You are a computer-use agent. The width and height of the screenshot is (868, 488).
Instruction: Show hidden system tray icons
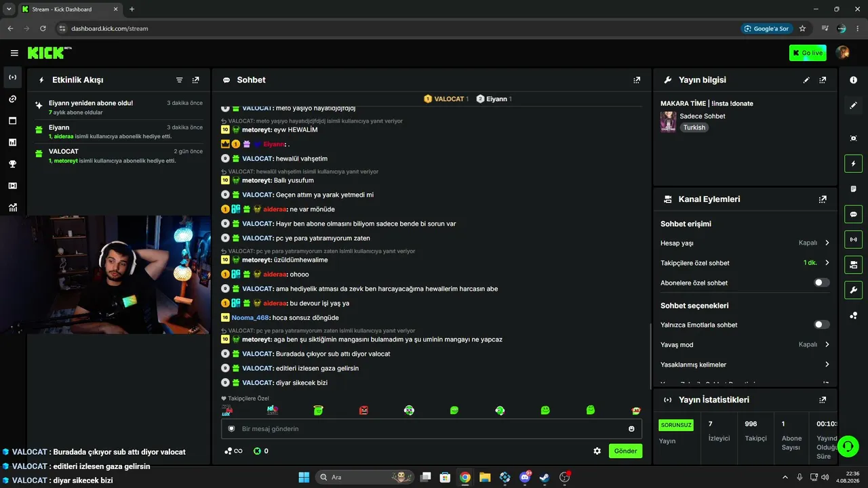785,477
